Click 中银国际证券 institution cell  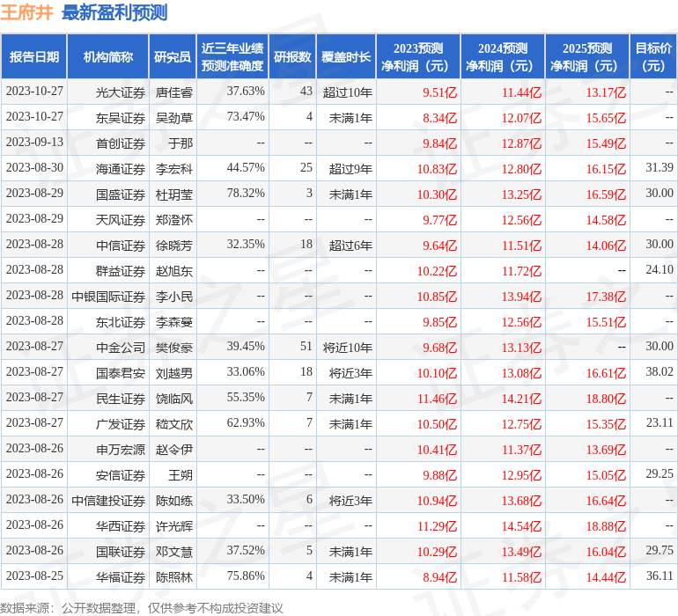108,297
